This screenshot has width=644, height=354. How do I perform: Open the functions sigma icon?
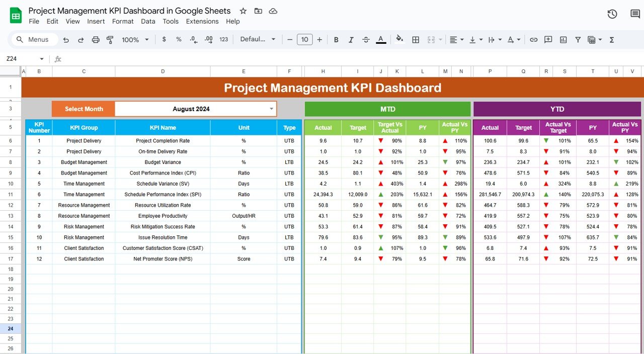612,40
